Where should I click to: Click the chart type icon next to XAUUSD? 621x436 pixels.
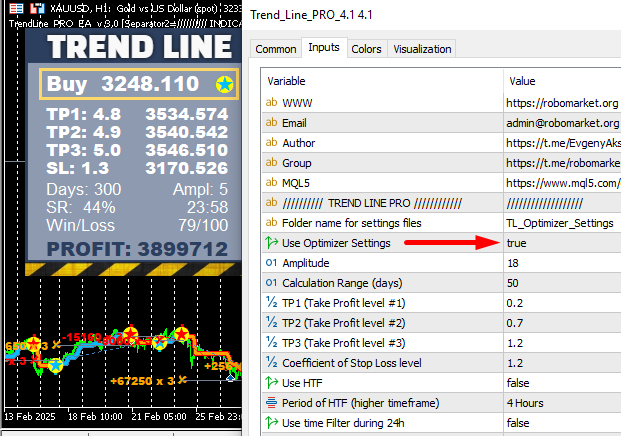click(x=37, y=8)
